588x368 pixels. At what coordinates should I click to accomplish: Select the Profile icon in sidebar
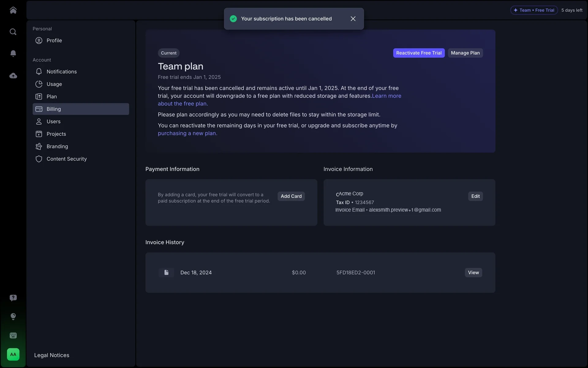point(39,40)
